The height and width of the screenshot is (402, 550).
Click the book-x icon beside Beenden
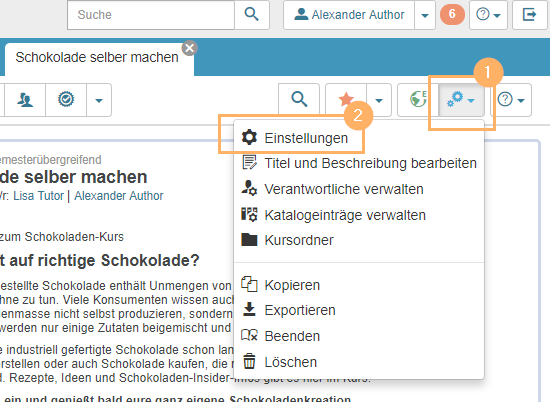249,336
